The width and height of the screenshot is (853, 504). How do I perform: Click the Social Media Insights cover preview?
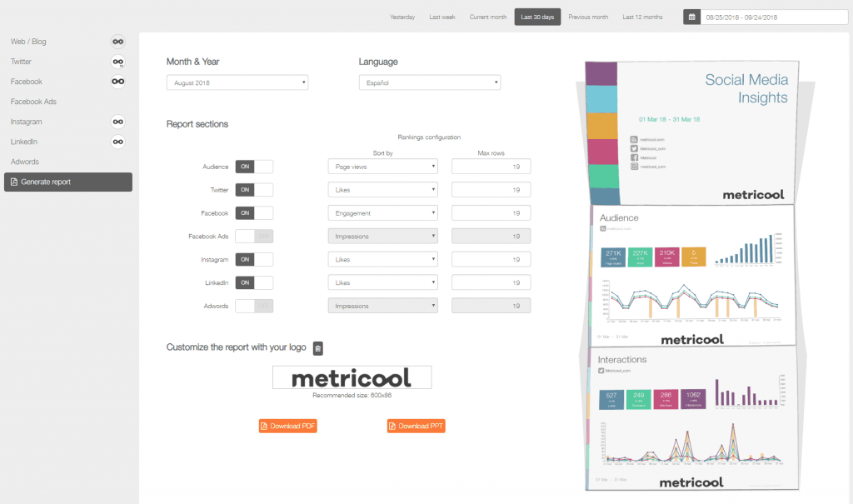pyautogui.click(x=692, y=132)
